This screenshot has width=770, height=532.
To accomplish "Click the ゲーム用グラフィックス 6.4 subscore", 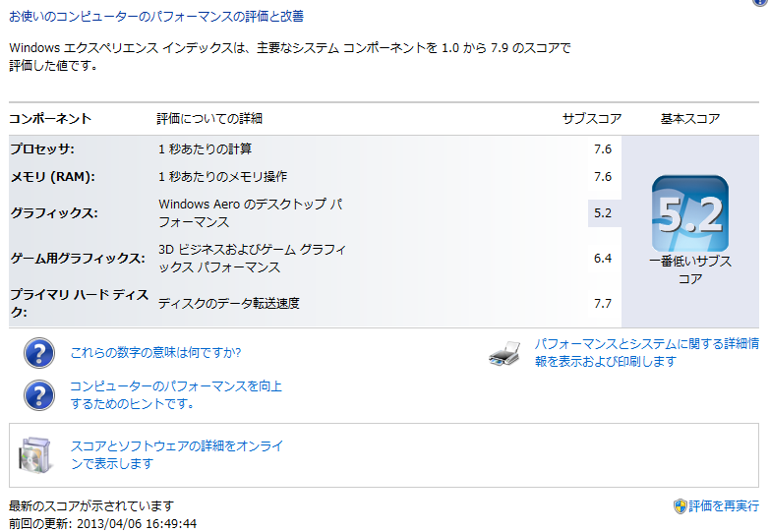I will pos(603,259).
